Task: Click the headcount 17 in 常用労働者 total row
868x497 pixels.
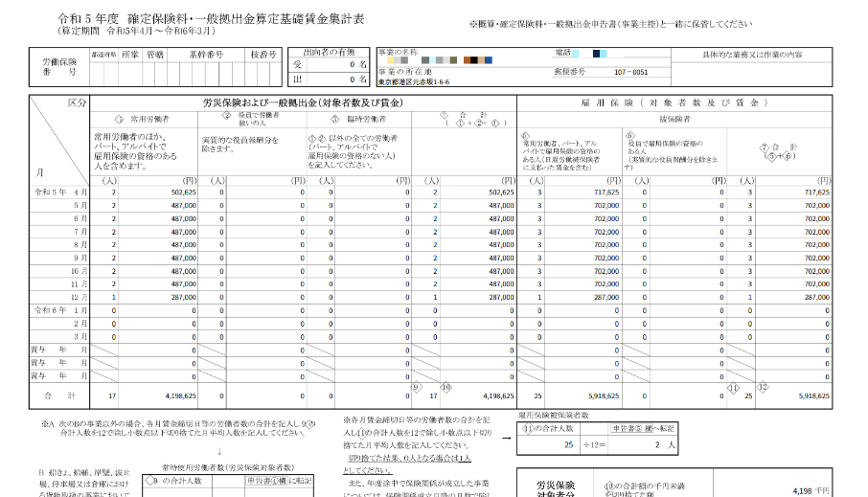Action: [x=112, y=396]
